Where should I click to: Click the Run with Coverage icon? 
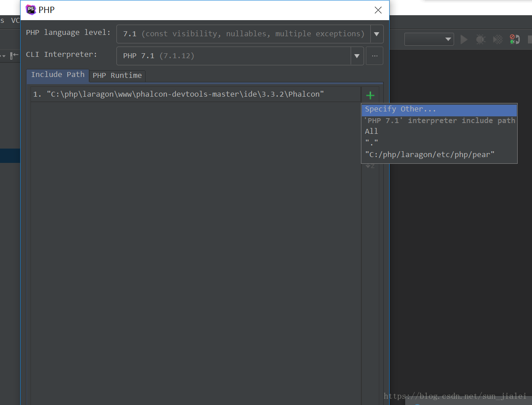(498, 40)
